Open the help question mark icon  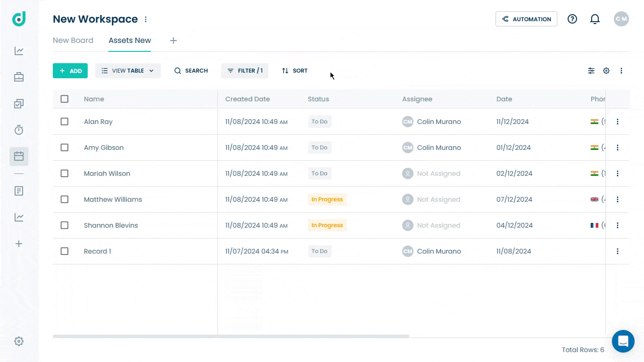click(572, 19)
